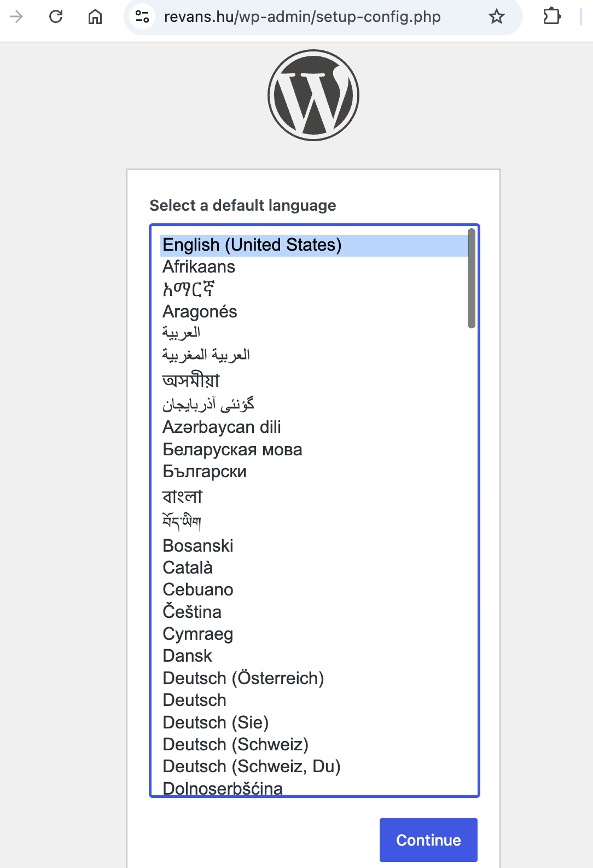Select Deutsch (Schweiz) language option

click(x=314, y=744)
